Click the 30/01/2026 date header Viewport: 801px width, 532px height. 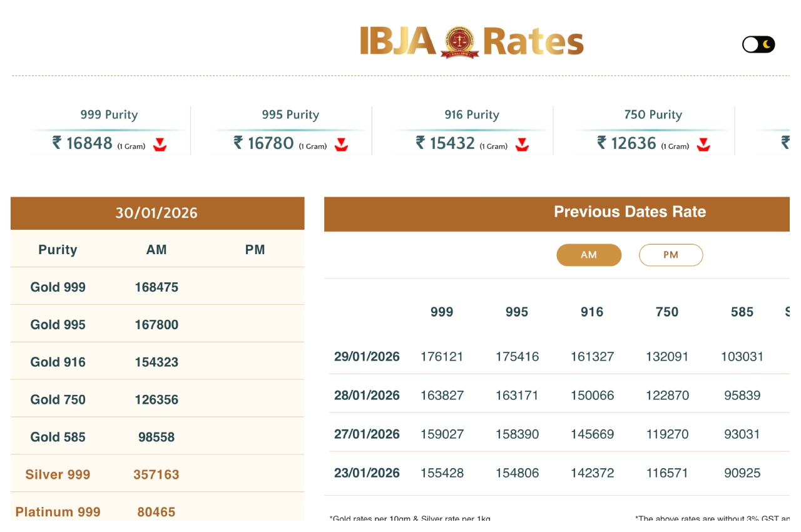click(x=156, y=213)
